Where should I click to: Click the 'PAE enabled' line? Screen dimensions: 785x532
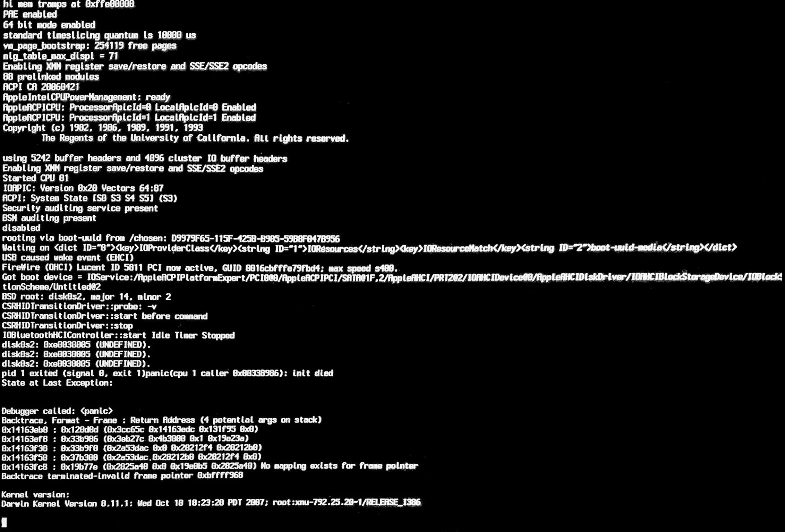tap(30, 15)
